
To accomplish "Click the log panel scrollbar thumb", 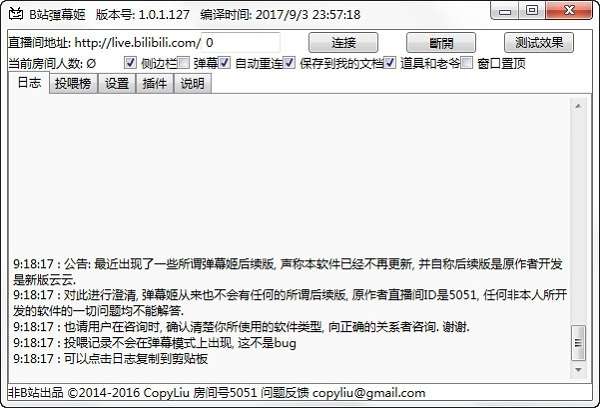I will [578, 343].
